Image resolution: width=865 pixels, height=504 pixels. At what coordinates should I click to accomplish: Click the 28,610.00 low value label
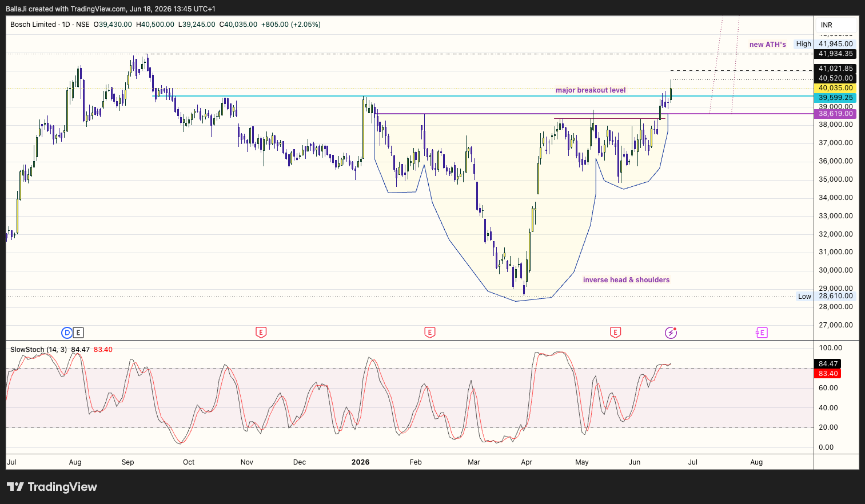836,296
